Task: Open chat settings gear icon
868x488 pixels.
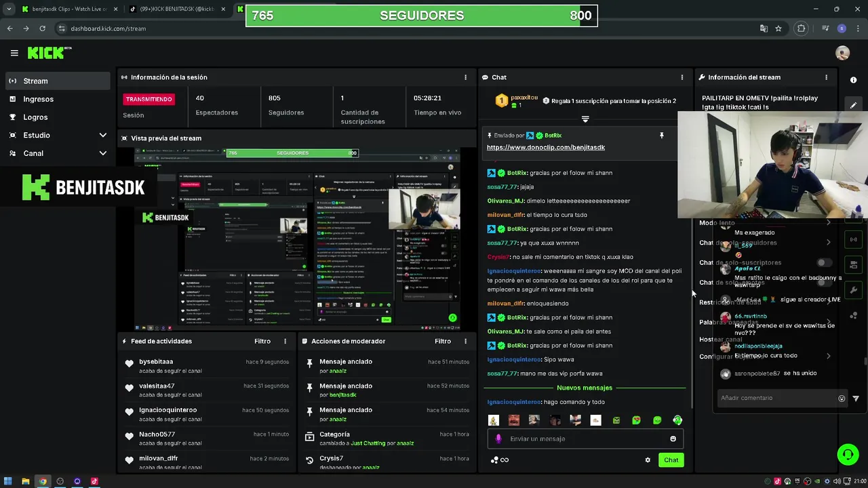Action: tap(648, 460)
